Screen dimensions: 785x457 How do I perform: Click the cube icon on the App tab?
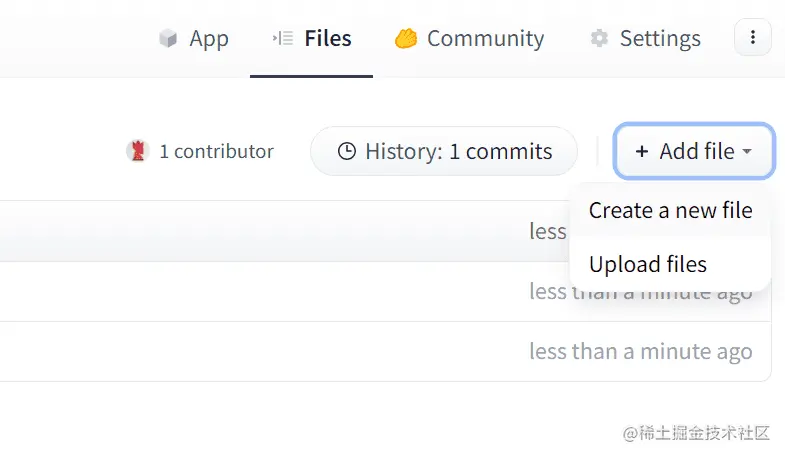click(168, 39)
